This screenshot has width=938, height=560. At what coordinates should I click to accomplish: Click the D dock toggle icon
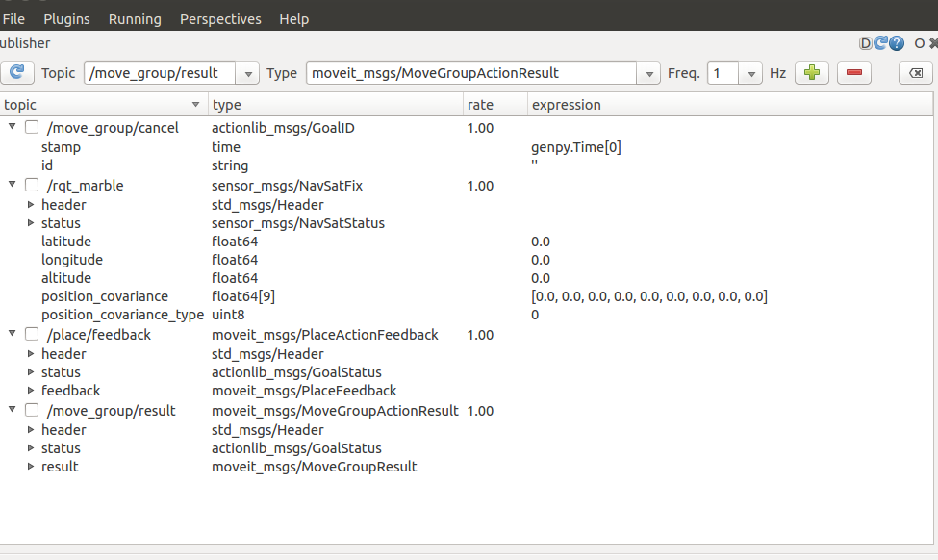click(x=866, y=43)
